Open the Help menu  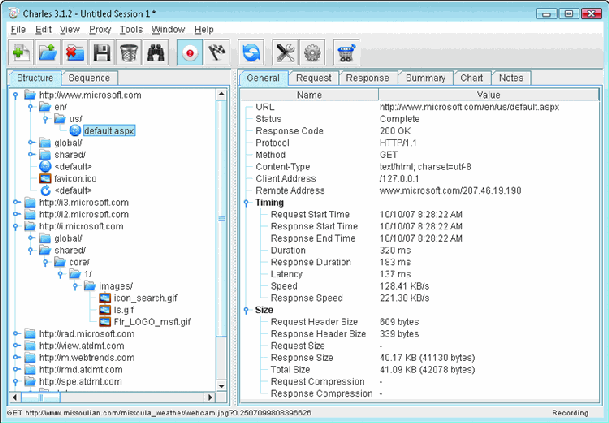[204, 30]
